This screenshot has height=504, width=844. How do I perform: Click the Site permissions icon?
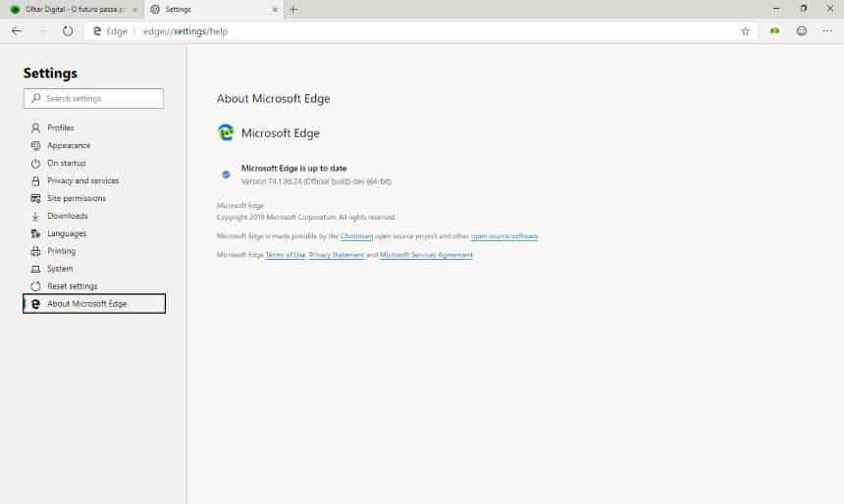click(35, 198)
